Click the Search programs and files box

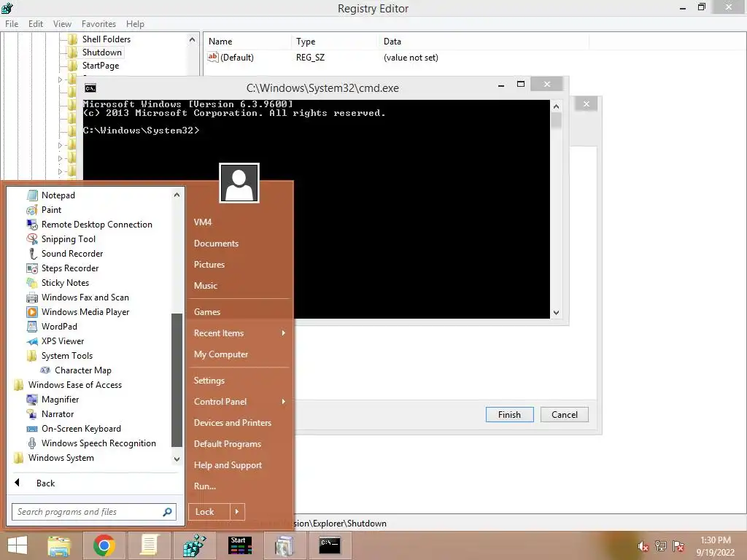coord(94,512)
